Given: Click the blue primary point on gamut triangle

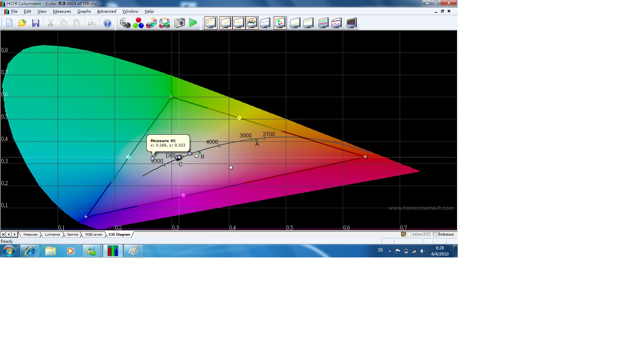Looking at the screenshot, I should pos(86,217).
